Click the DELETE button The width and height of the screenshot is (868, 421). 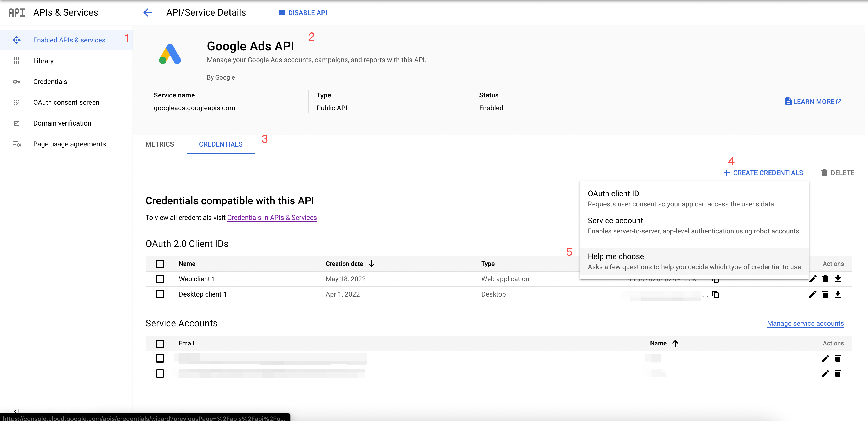pos(837,173)
